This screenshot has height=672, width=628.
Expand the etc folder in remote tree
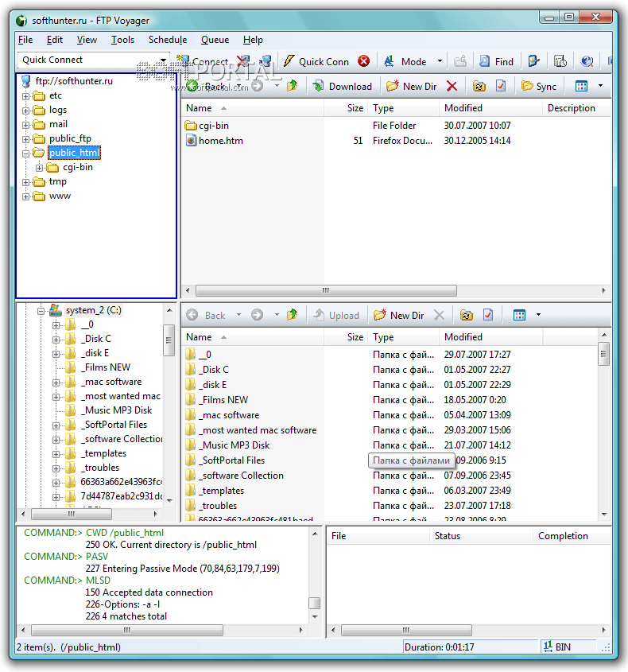tap(25, 96)
